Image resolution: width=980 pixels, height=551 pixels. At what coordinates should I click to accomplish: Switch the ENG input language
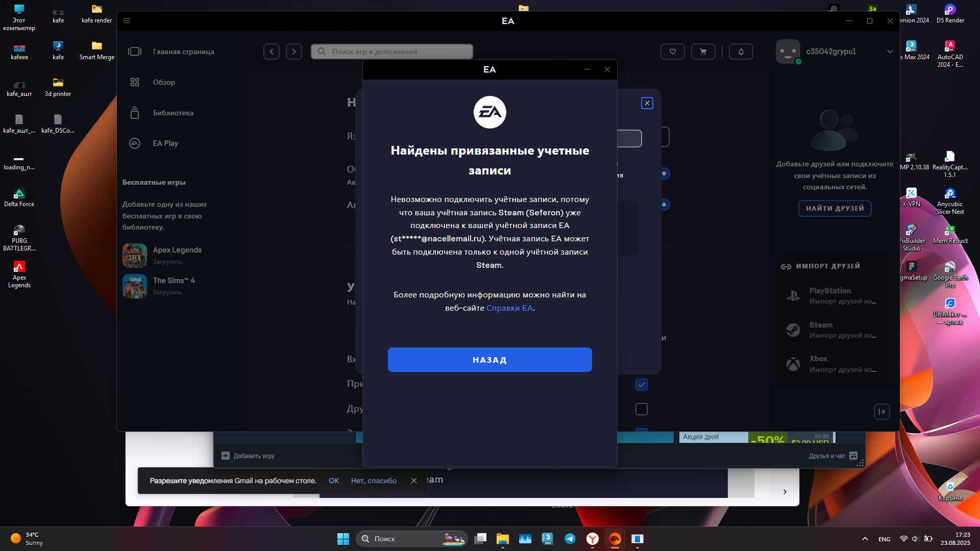click(885, 539)
